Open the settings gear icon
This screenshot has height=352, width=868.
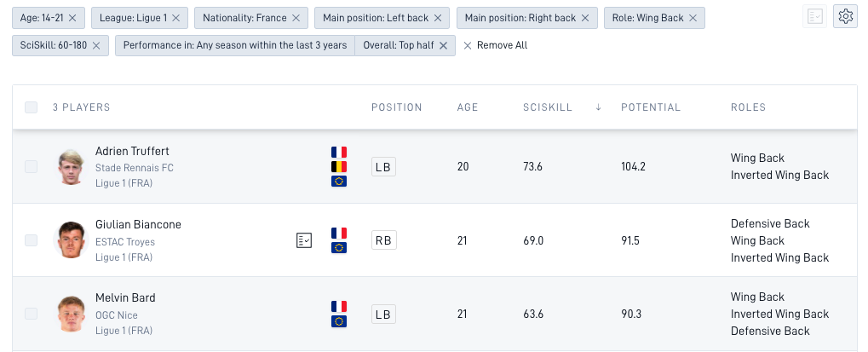(845, 16)
